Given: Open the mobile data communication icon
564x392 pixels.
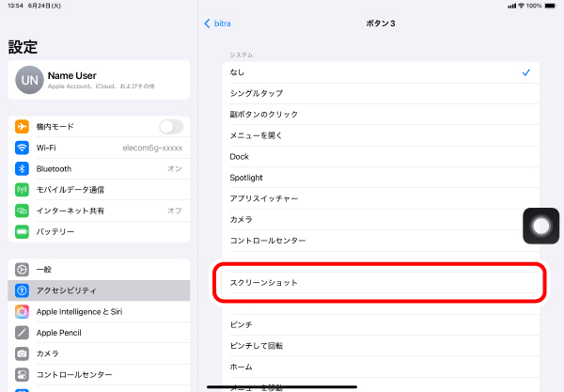Looking at the screenshot, I should 23,189.
